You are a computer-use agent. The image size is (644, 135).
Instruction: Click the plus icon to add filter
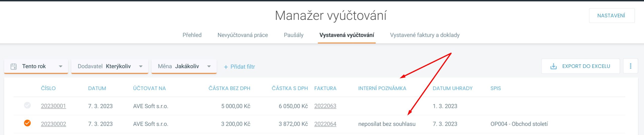point(226,67)
